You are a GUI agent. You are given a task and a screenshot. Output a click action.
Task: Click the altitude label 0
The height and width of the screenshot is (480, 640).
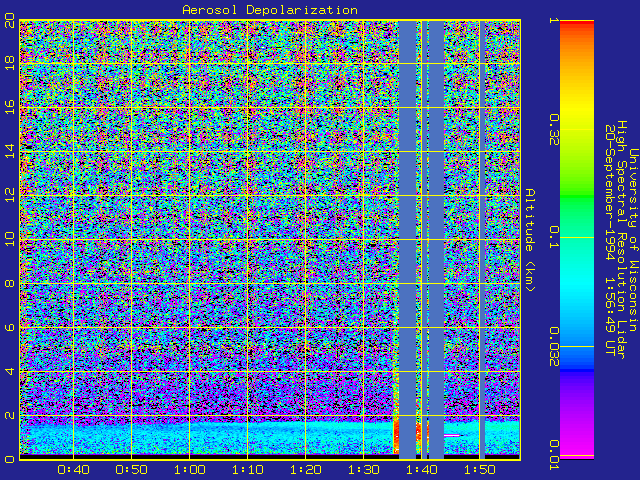click(x=9, y=459)
